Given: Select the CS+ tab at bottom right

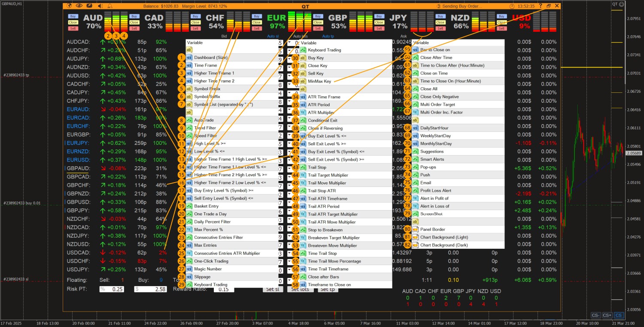Looking at the screenshot, I should pyautogui.click(x=607, y=315).
